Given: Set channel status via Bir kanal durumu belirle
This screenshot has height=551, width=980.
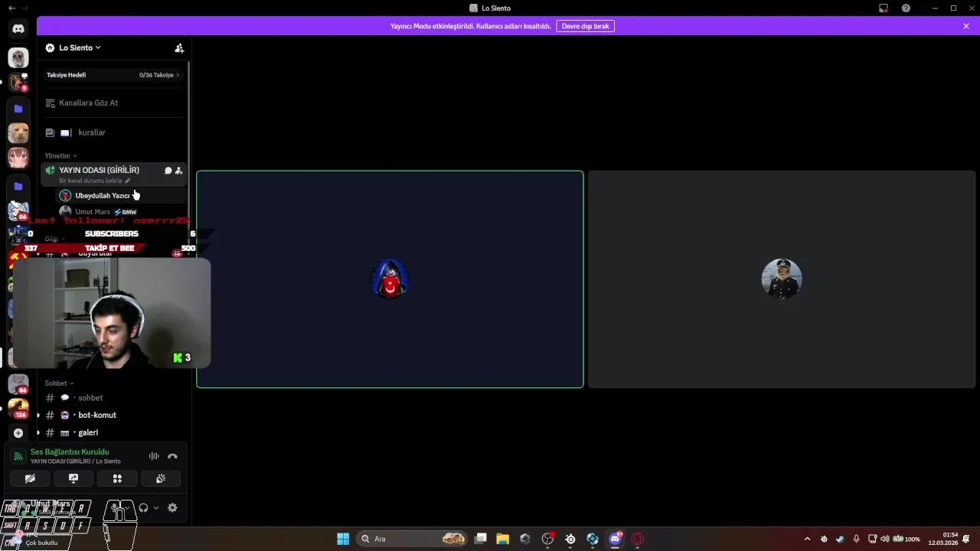Looking at the screenshot, I should (94, 181).
